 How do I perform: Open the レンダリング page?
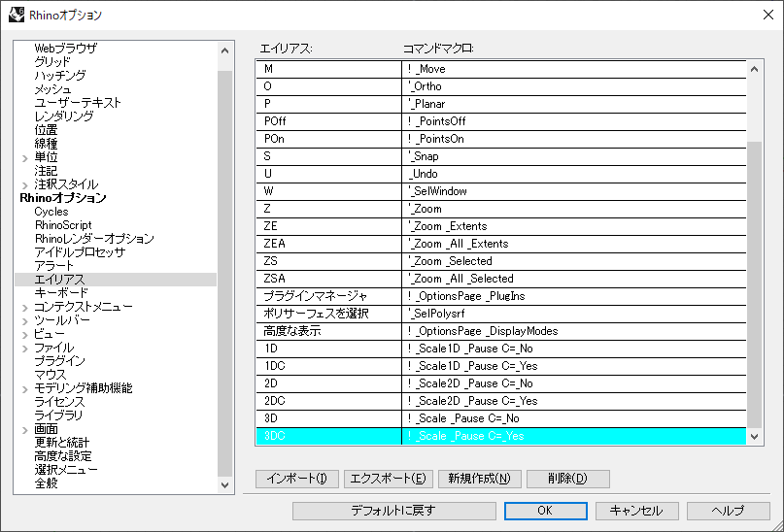[63, 116]
